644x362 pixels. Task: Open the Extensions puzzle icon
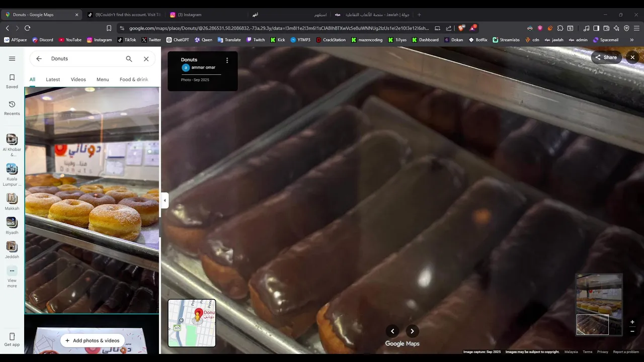(x=560, y=28)
